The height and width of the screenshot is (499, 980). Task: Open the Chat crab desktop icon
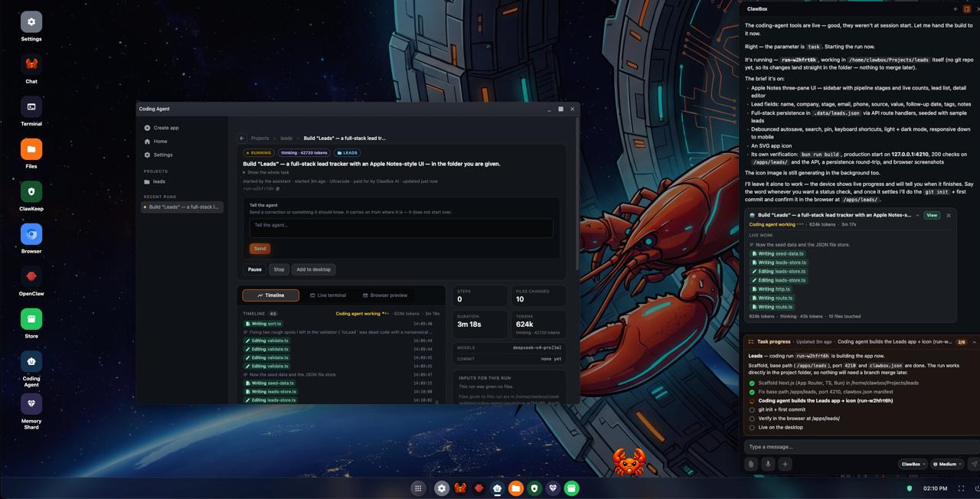tap(31, 64)
